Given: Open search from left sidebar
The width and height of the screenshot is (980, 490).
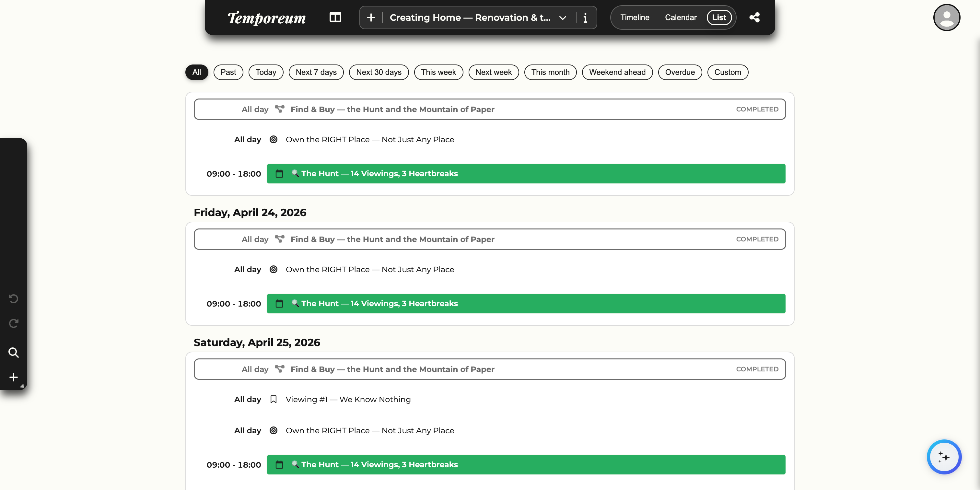Looking at the screenshot, I should click(13, 353).
